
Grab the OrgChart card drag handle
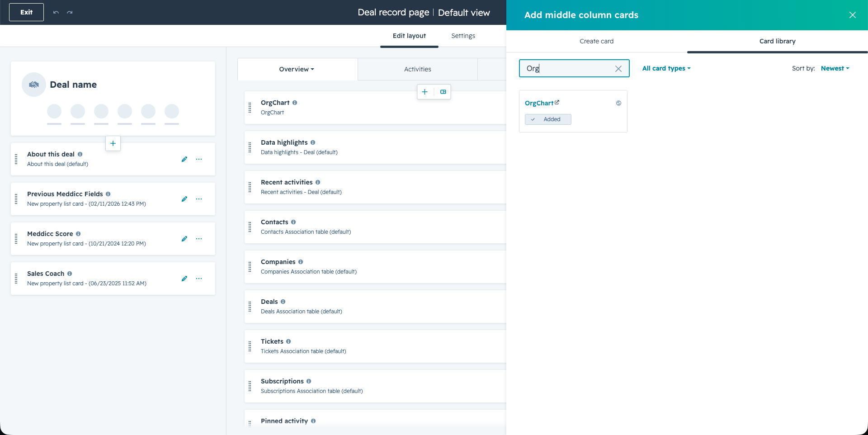[x=250, y=108]
